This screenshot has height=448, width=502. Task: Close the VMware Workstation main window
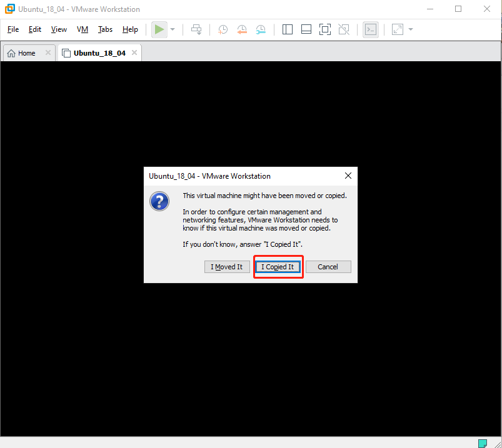[486, 9]
